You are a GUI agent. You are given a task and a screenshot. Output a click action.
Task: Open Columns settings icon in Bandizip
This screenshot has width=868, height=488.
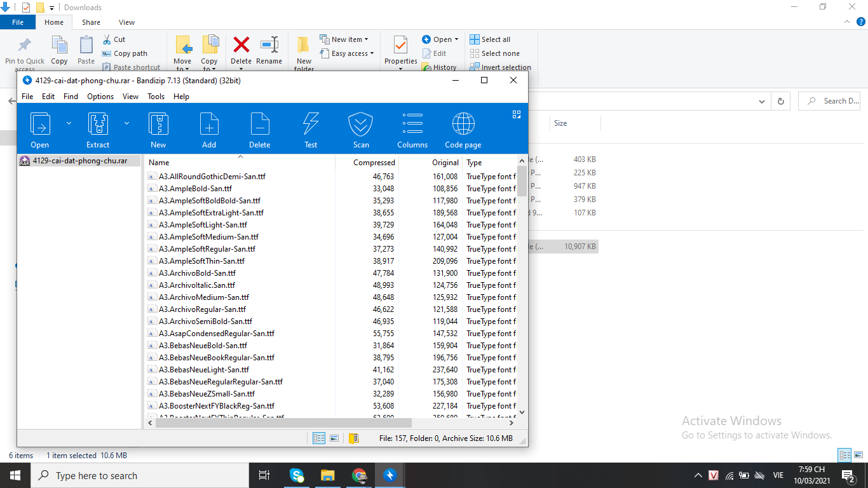click(x=412, y=124)
